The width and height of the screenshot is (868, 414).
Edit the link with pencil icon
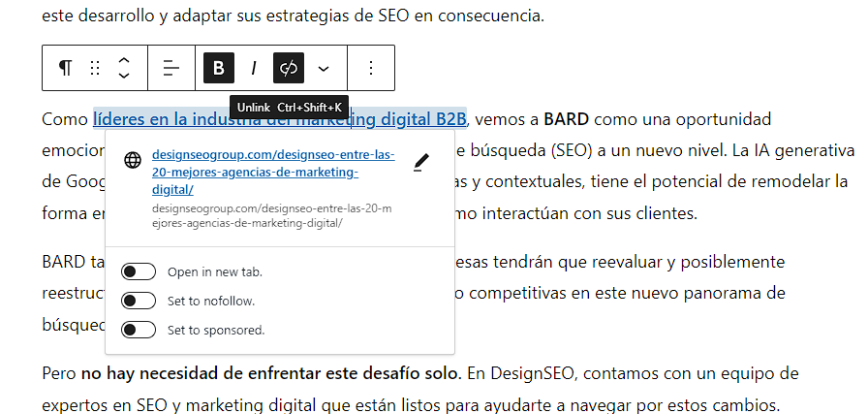421,162
